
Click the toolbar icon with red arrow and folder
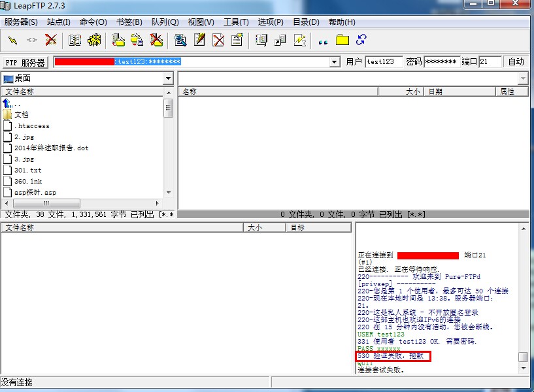118,40
